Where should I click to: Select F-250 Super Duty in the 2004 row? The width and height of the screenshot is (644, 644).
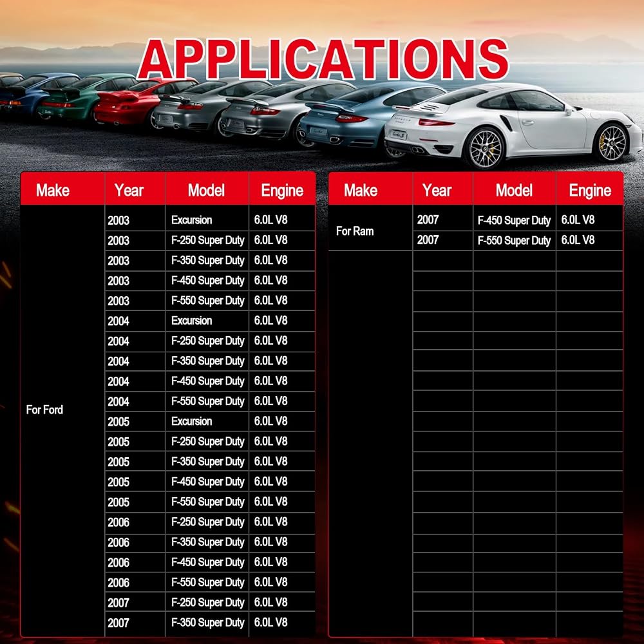point(208,341)
